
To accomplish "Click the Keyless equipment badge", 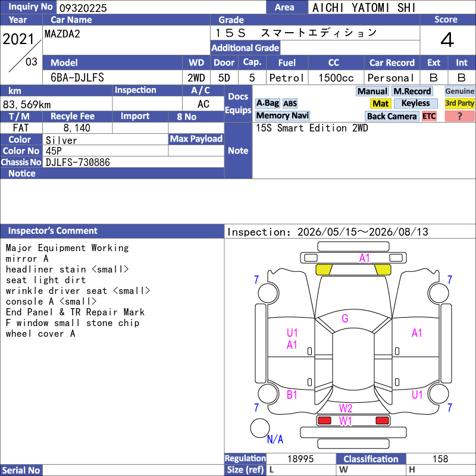I will [415, 104].
